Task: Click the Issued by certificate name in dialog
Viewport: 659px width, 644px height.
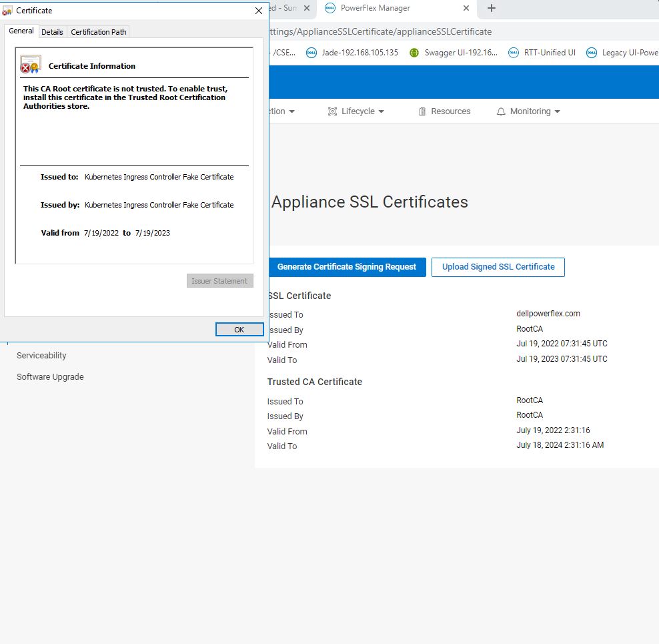Action: coord(159,205)
